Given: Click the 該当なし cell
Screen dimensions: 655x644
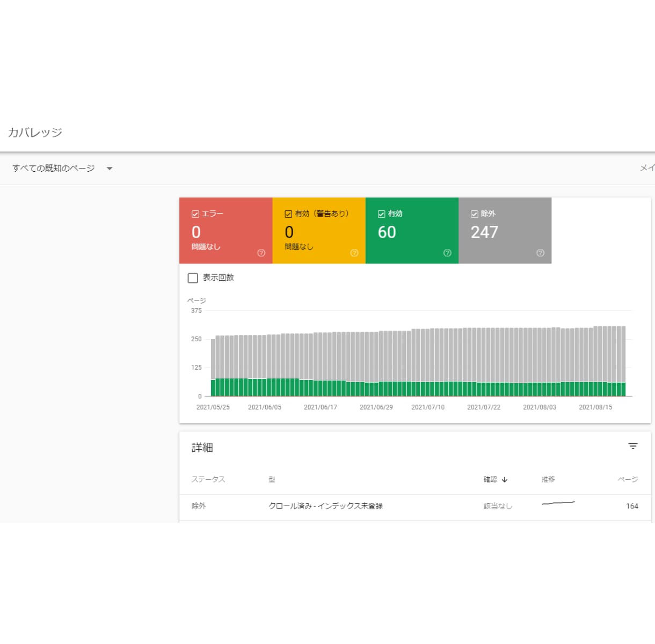Looking at the screenshot, I should tap(498, 506).
